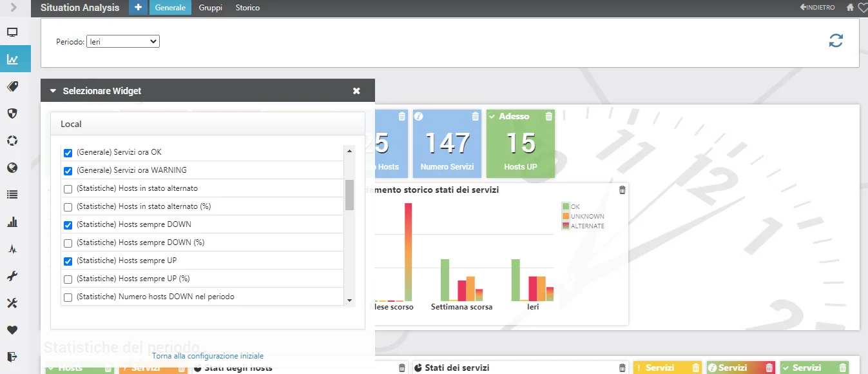This screenshot has width=868, height=374.
Task: Uncheck Hosts sempre DOWN checkbox
Action: (x=68, y=225)
